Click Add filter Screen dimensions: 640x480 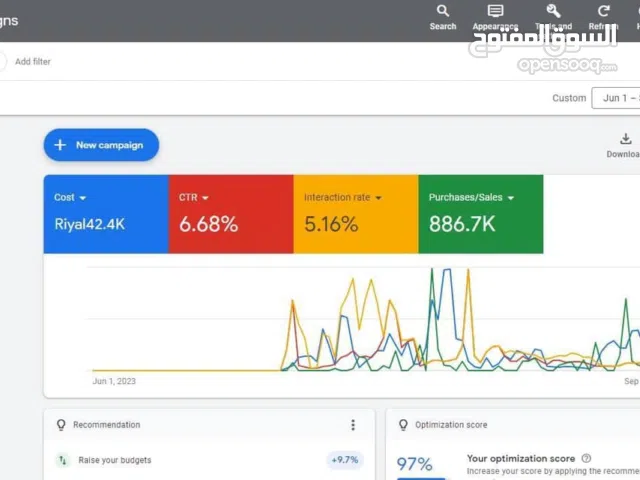(33, 62)
